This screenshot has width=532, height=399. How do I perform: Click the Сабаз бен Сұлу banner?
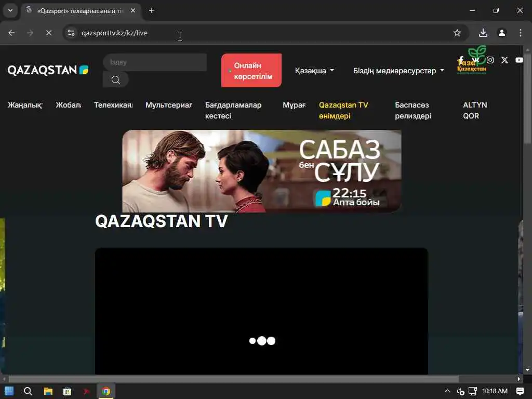coord(262,171)
